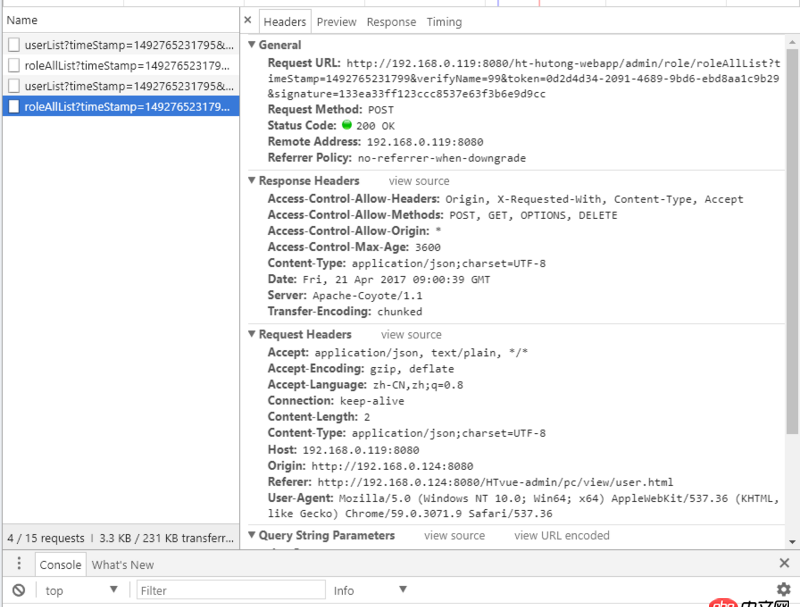
Task: Collapse the Response Headers section
Action: (x=254, y=180)
